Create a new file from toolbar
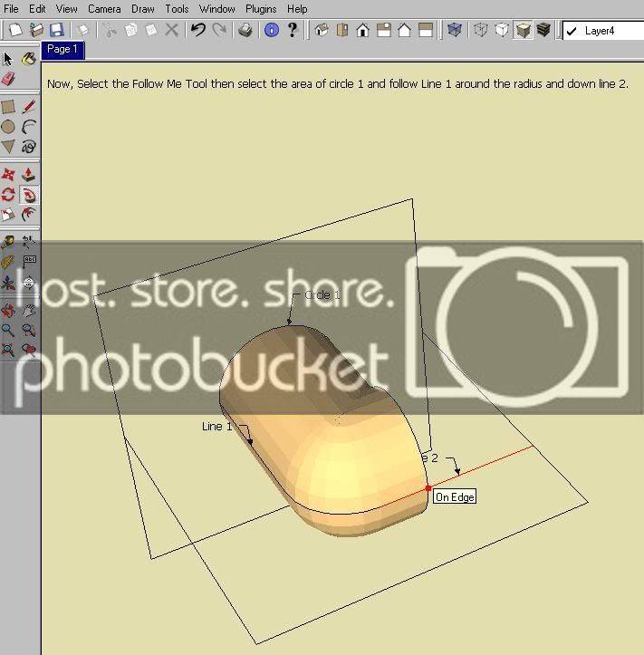Screen dimensions: 644x655 tap(15, 30)
